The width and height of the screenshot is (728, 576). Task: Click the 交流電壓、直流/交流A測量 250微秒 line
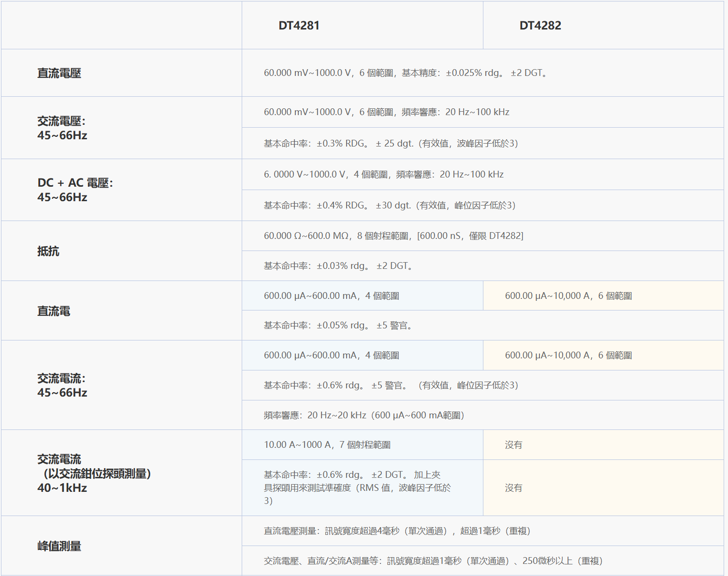(x=433, y=561)
